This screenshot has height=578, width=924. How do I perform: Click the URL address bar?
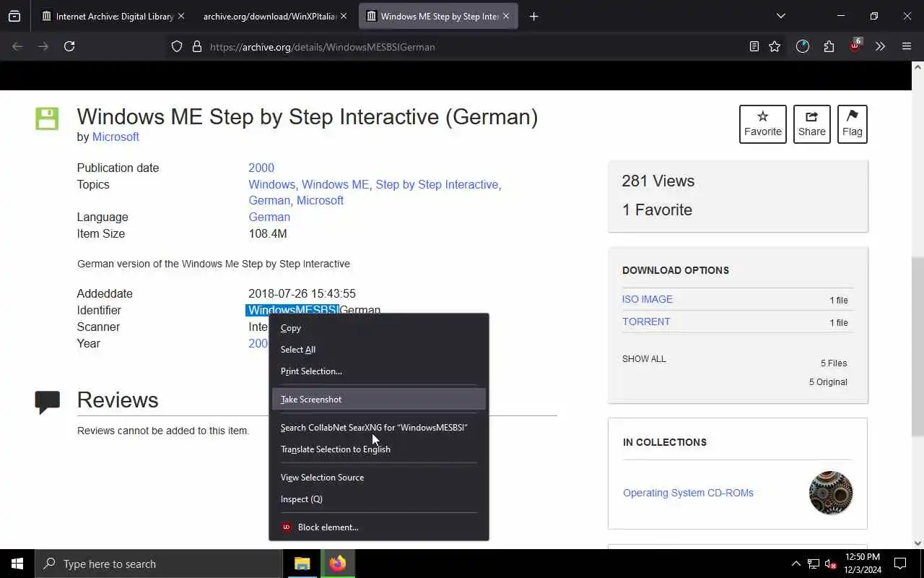[x=462, y=46]
